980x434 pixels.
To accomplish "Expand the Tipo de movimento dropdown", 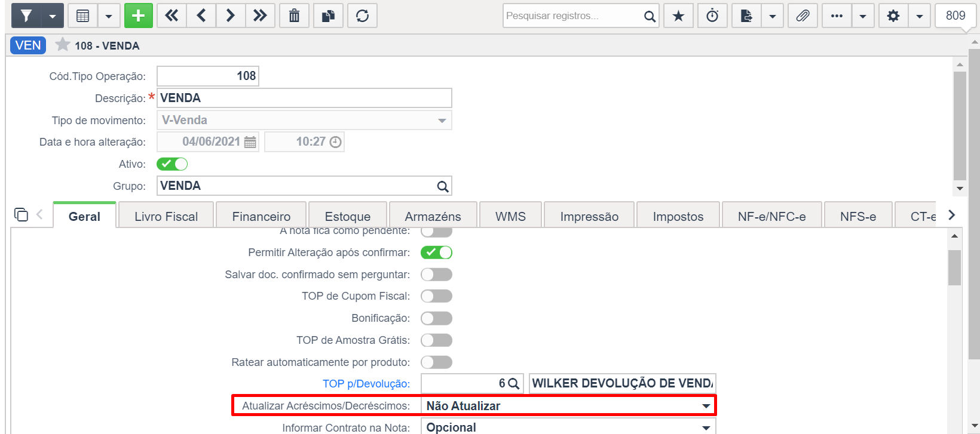I will [x=304, y=120].
